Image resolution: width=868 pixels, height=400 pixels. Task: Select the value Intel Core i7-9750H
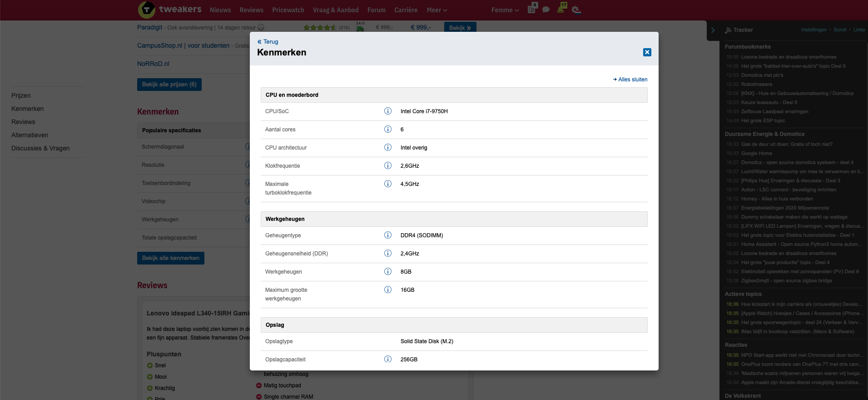(424, 111)
